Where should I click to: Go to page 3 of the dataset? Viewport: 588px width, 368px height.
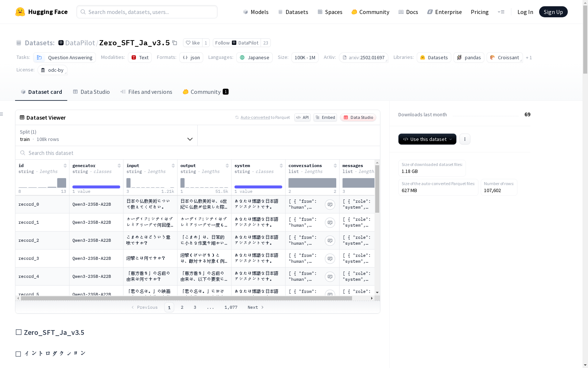tap(195, 307)
